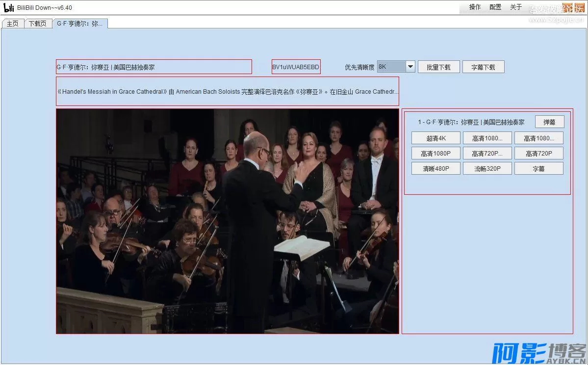Click the orchestra video preview thumbnail
Viewport: 588px width, 365px height.
228,221
